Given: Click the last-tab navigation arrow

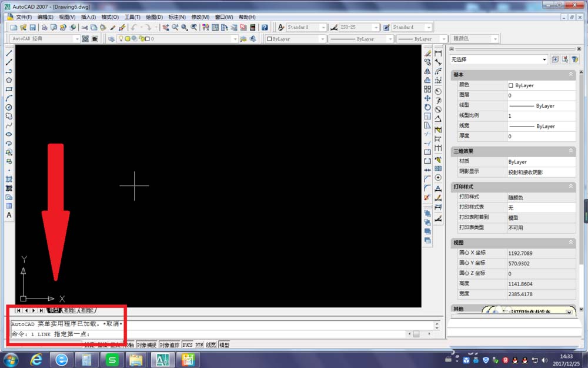Looking at the screenshot, I should click(x=41, y=310).
